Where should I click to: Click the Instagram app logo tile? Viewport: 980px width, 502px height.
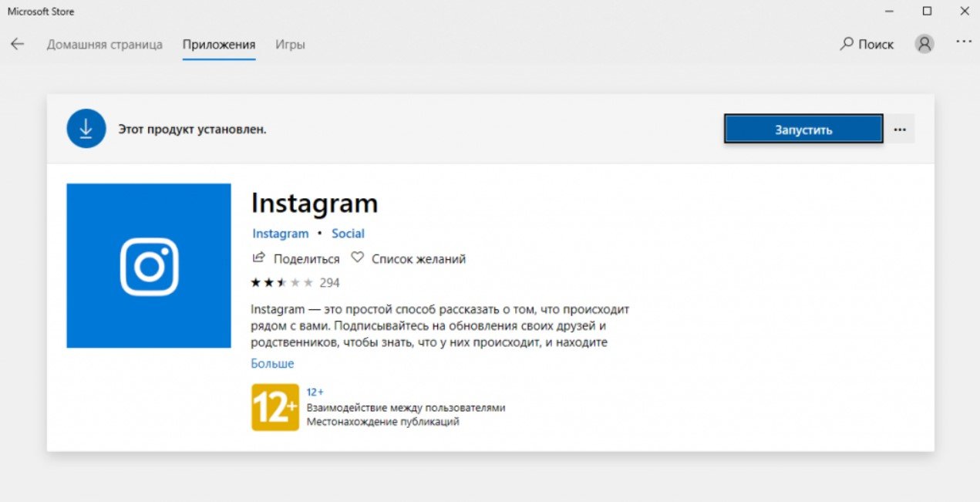pyautogui.click(x=149, y=265)
